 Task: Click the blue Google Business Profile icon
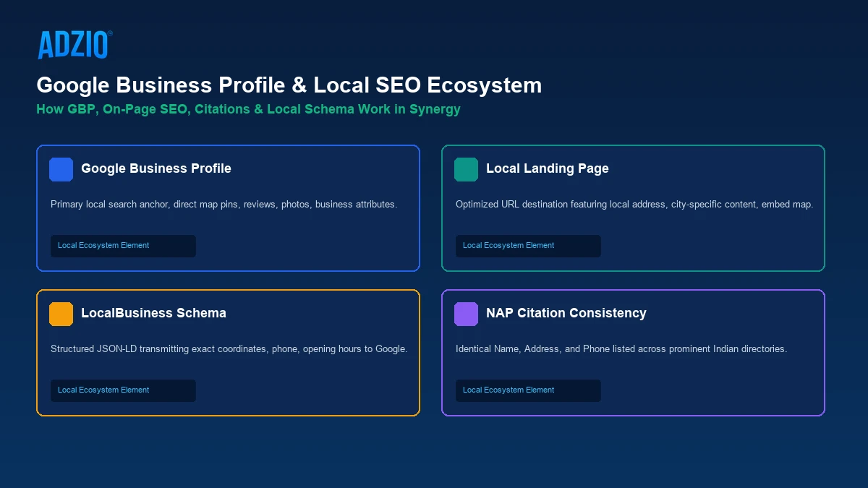point(61,169)
